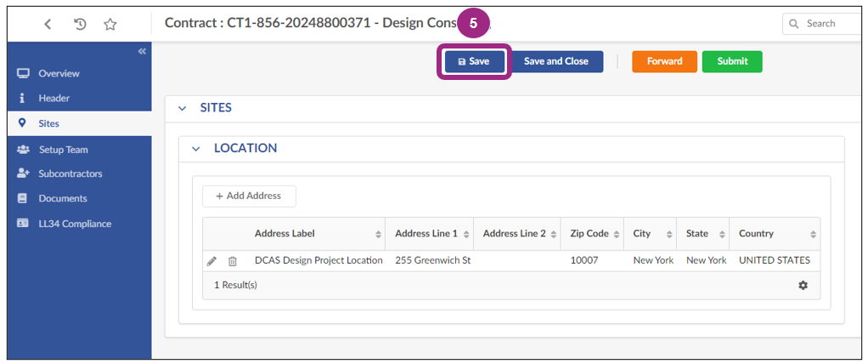Click the green Submit button
Screen dimensions: 868x364
(x=732, y=61)
